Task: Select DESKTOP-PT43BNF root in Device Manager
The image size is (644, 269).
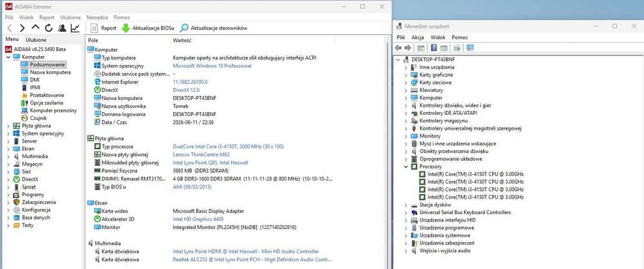Action: 433,59
